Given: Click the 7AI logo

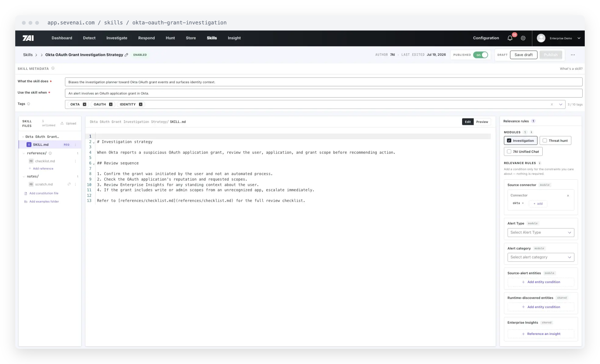Looking at the screenshot, I should coord(28,38).
